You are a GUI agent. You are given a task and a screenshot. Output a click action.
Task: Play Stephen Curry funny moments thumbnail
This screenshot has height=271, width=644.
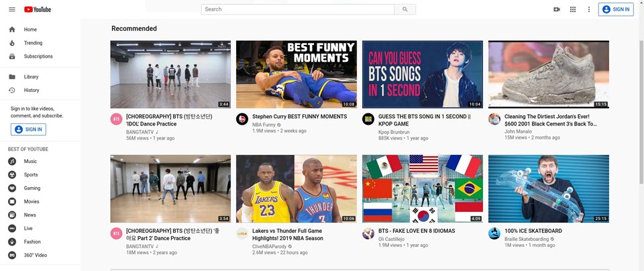[x=297, y=74]
